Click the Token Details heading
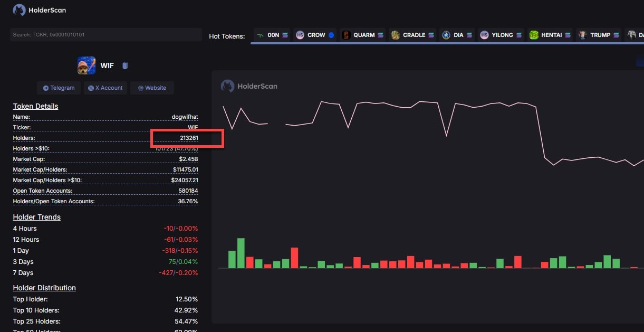This screenshot has width=644, height=332. tap(35, 106)
